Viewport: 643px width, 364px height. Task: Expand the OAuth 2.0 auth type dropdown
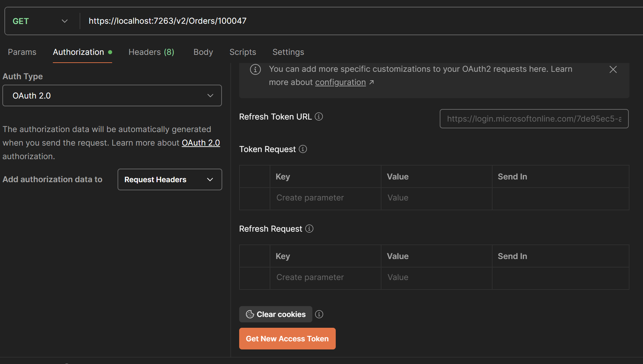pyautogui.click(x=112, y=95)
